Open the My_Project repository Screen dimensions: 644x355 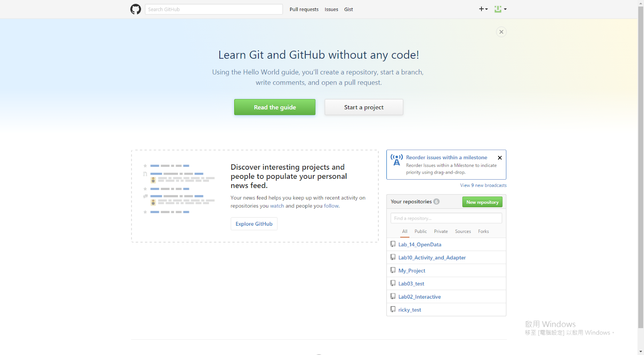(412, 271)
